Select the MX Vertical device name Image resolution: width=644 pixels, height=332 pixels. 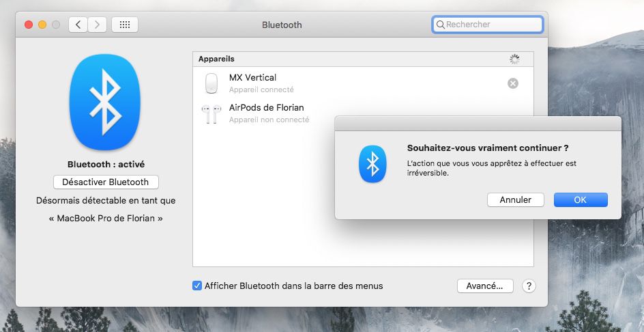point(252,77)
